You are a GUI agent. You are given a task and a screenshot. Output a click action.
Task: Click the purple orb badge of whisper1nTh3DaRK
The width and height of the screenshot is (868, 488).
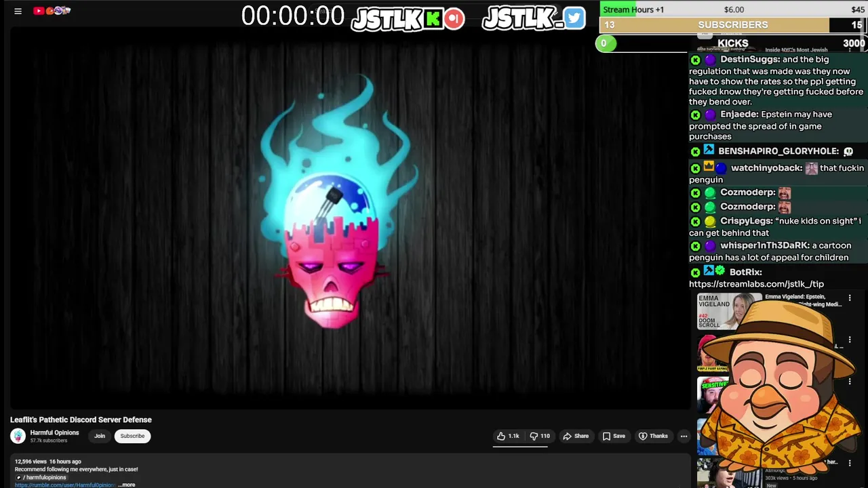(709, 246)
